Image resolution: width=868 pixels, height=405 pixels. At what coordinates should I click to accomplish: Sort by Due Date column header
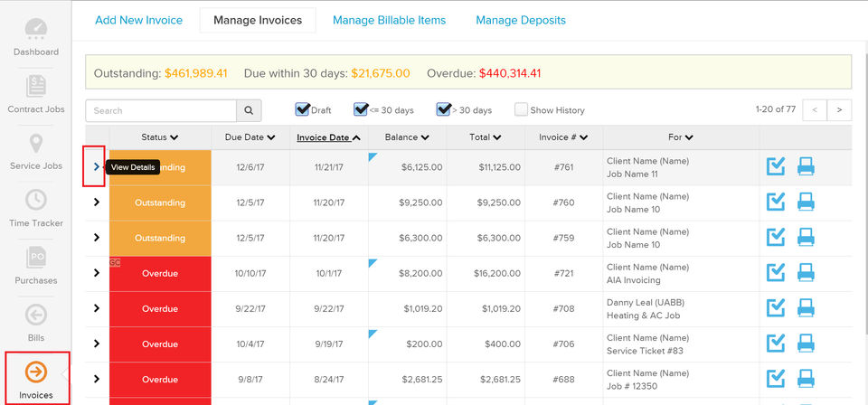coord(250,137)
